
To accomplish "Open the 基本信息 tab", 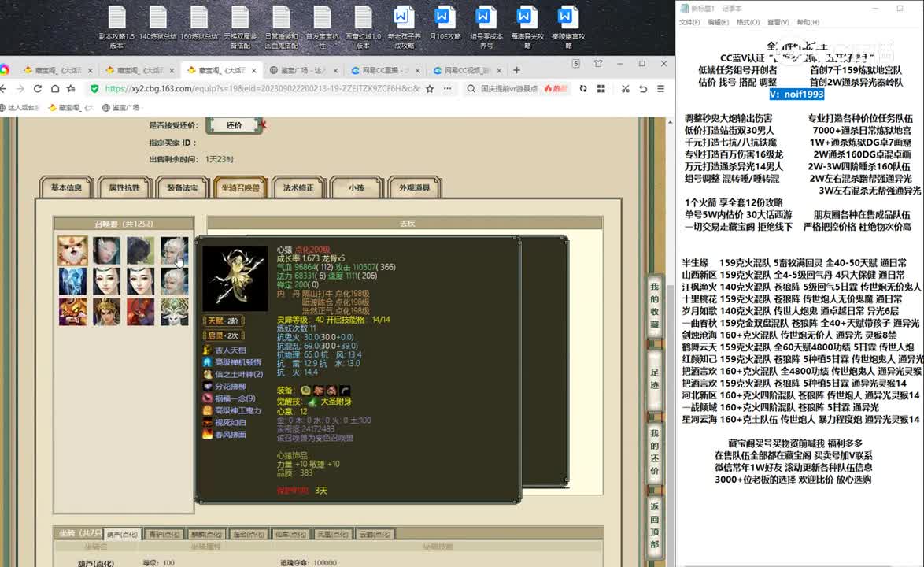I will [x=66, y=187].
